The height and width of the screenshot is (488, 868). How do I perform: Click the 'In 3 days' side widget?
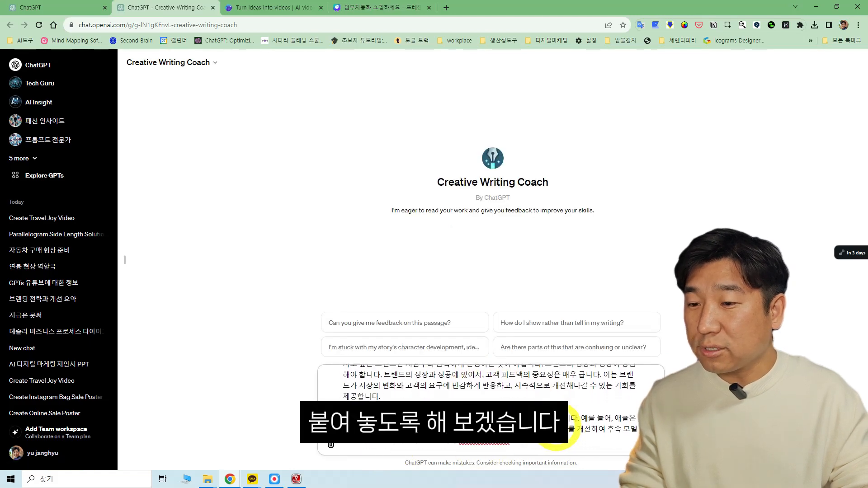[x=851, y=253]
